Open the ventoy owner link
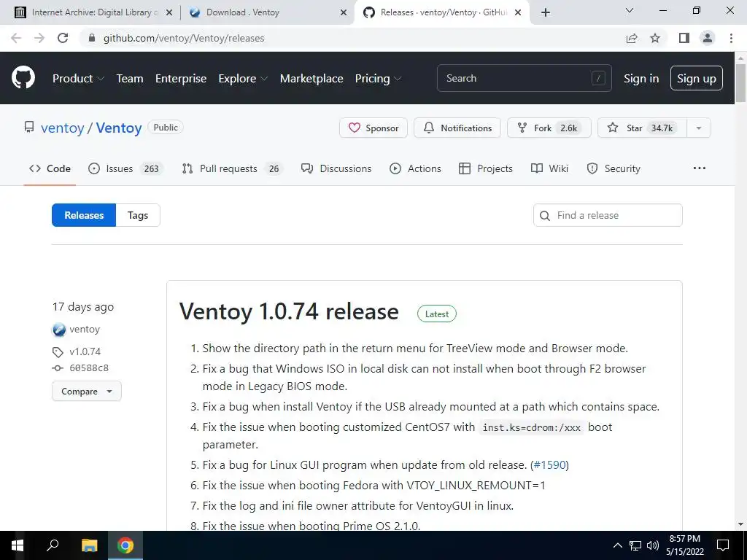The width and height of the screenshot is (747, 560). (63, 128)
